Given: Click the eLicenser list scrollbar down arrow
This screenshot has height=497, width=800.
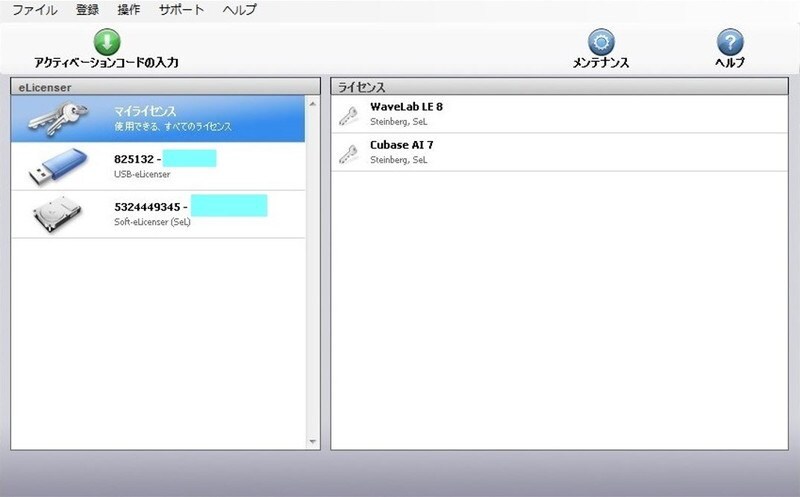Looking at the screenshot, I should 312,441.
